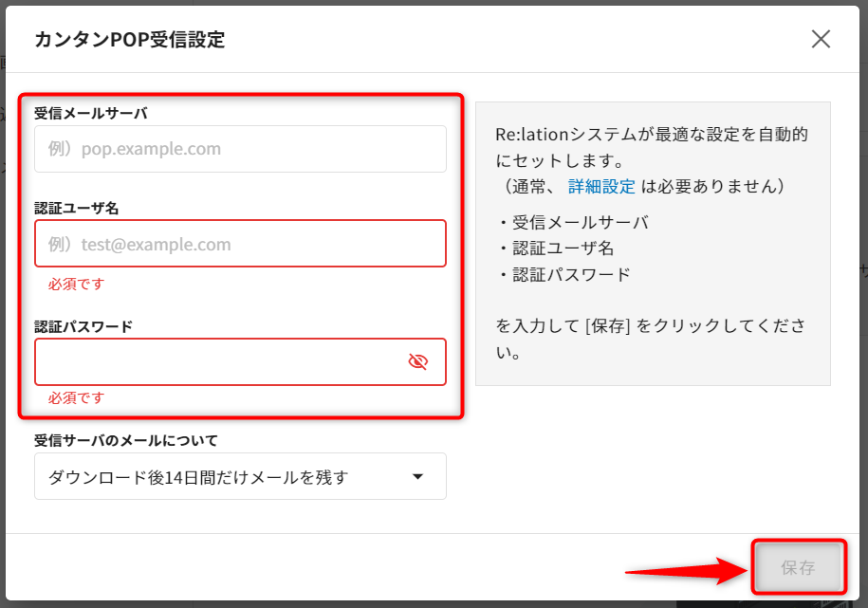This screenshot has height=608, width=868.
Task: Toggle password visibility eye icon
Action: [x=417, y=361]
